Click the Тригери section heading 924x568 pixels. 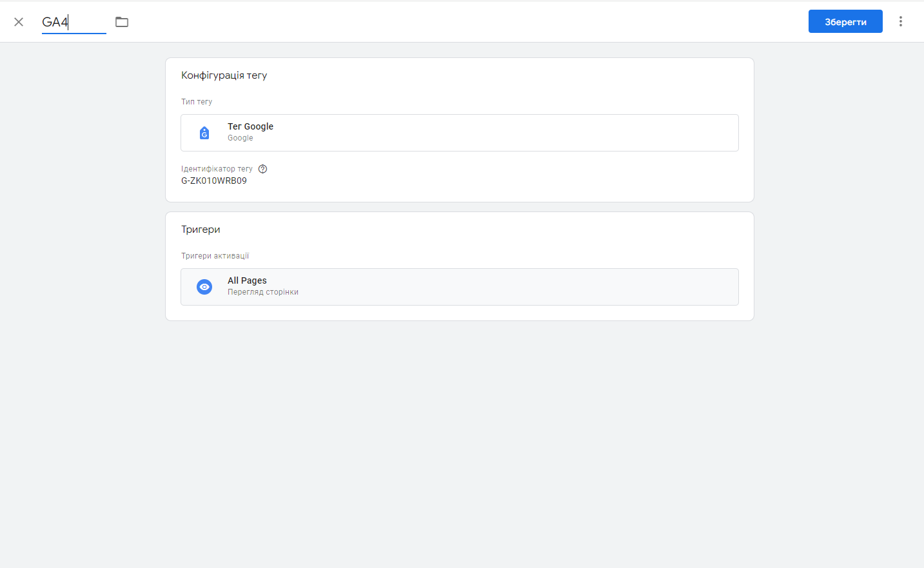pyautogui.click(x=201, y=230)
